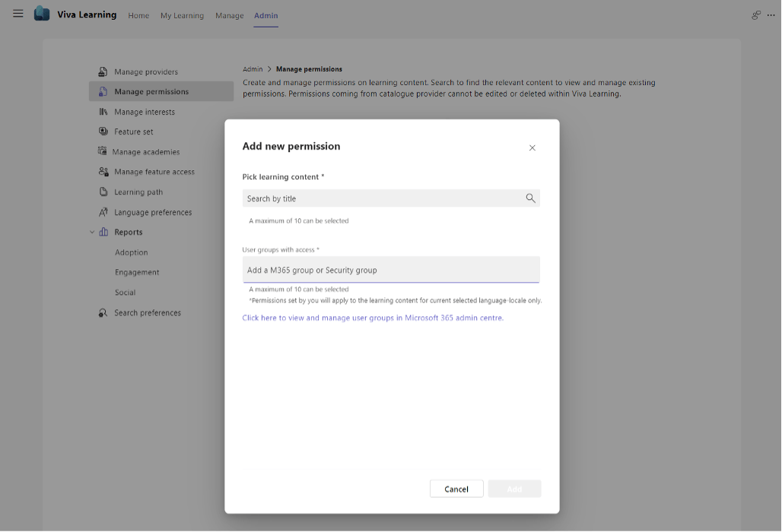Open the Adoption report
The image size is (782, 532).
pyautogui.click(x=131, y=252)
